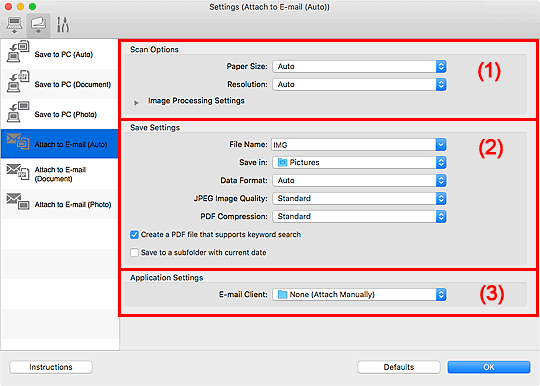This screenshot has height=386, width=540.
Task: Close the Settings window
Action: (x=8, y=7)
